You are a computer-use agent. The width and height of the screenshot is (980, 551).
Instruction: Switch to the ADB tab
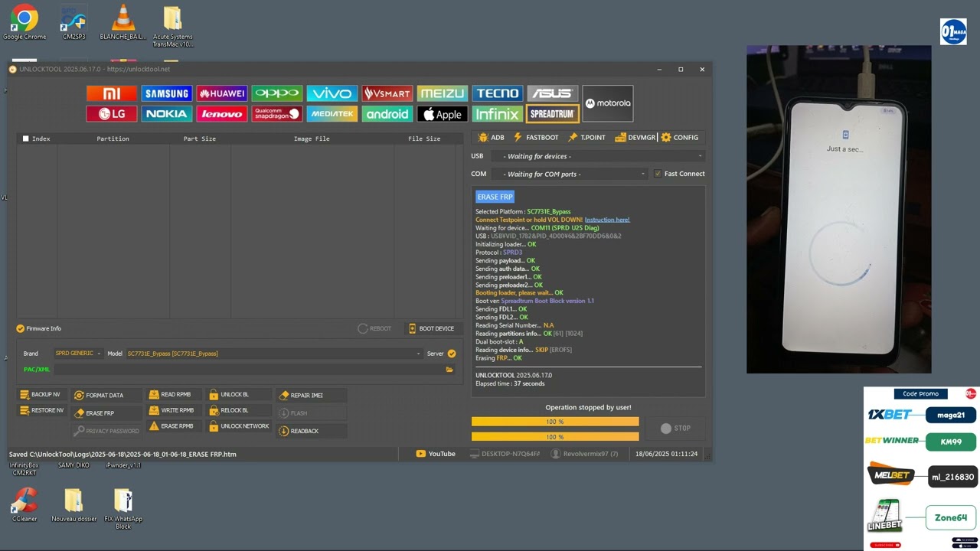coord(491,138)
